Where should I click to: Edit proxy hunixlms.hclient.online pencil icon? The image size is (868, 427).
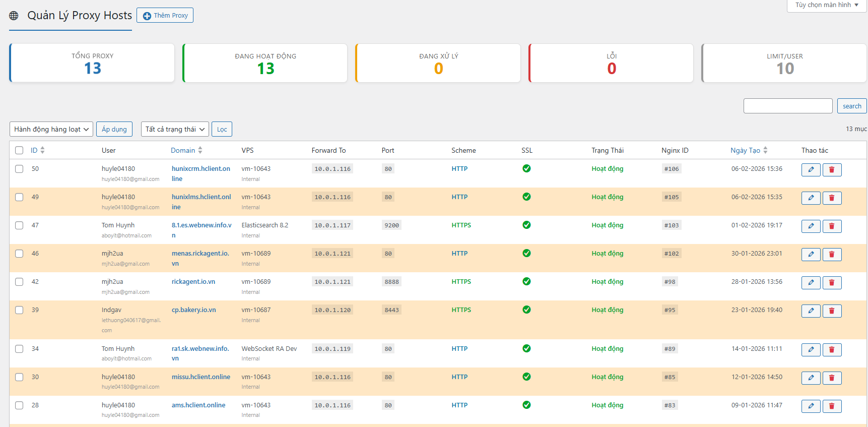(811, 198)
